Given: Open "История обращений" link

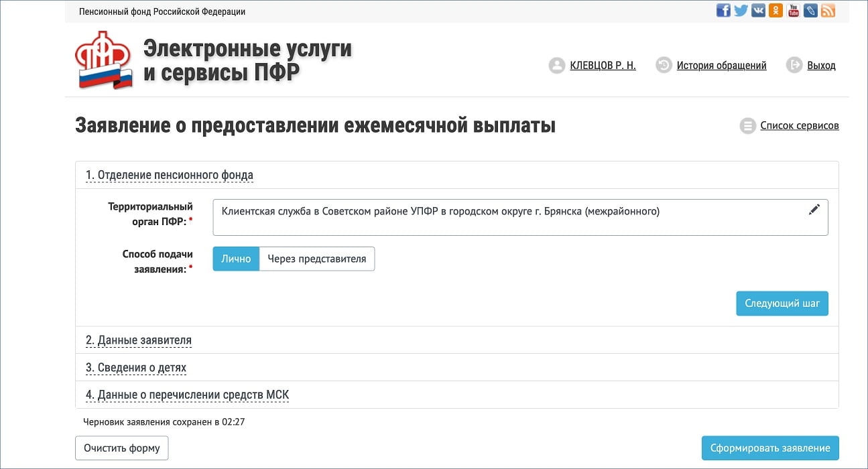Looking at the screenshot, I should 721,66.
